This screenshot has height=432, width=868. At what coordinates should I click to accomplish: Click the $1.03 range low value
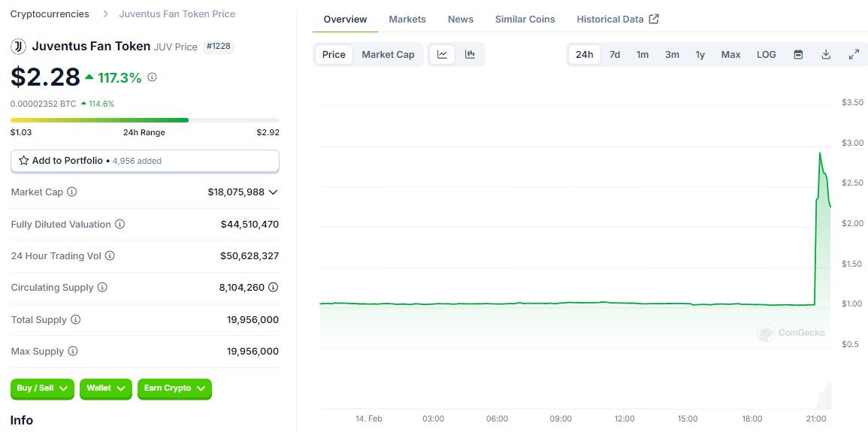pyautogui.click(x=21, y=132)
